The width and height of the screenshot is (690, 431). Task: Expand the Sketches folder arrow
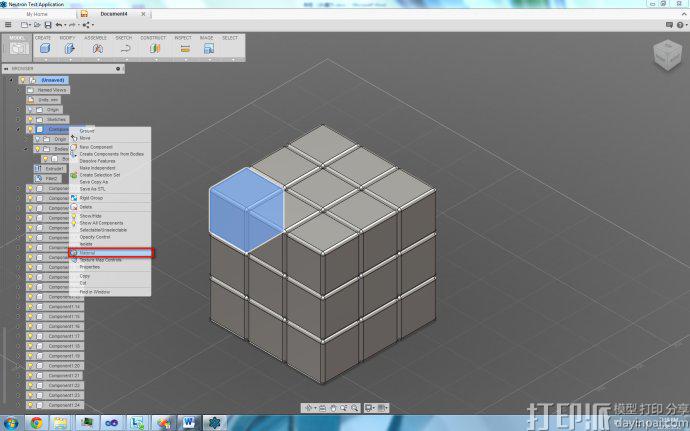click(18, 119)
